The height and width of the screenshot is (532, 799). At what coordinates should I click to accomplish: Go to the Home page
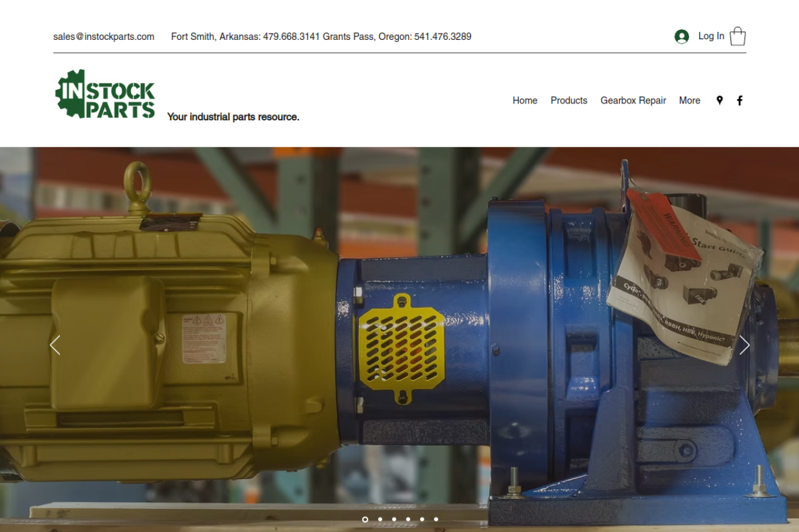[x=524, y=100]
